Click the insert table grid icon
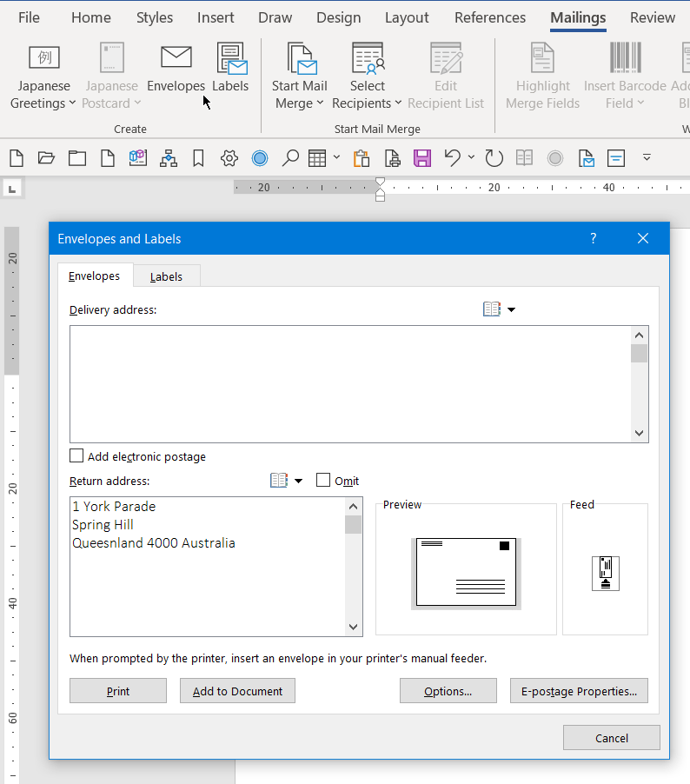Image resolution: width=690 pixels, height=784 pixels. coord(317,158)
